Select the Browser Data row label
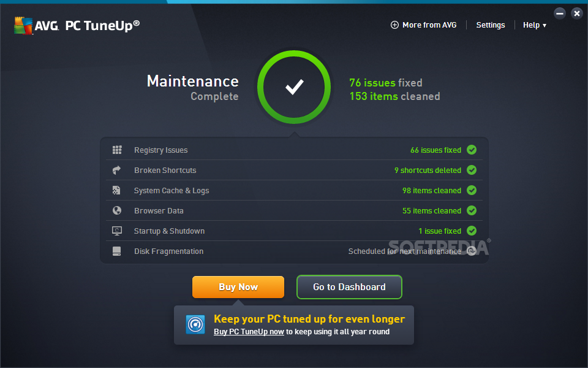588x368 pixels. tap(159, 210)
